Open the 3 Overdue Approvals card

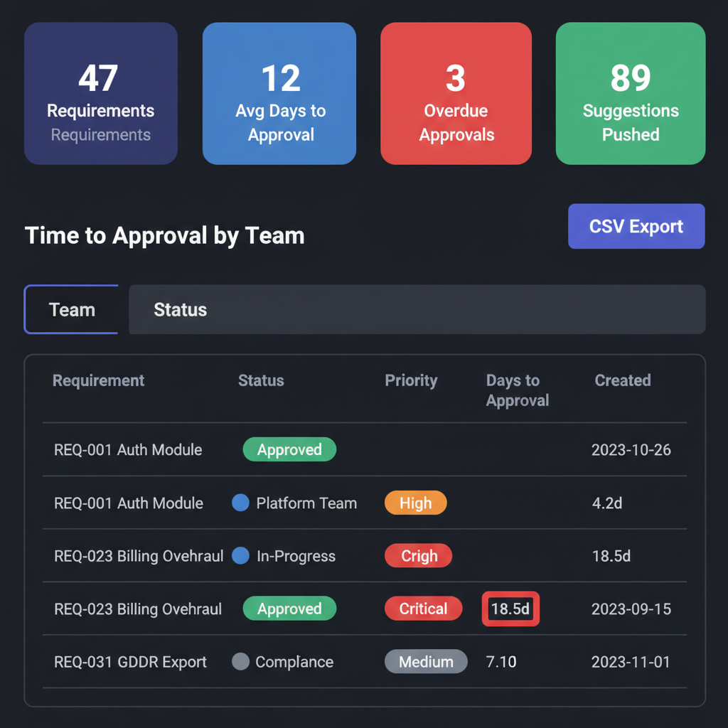pos(456,93)
